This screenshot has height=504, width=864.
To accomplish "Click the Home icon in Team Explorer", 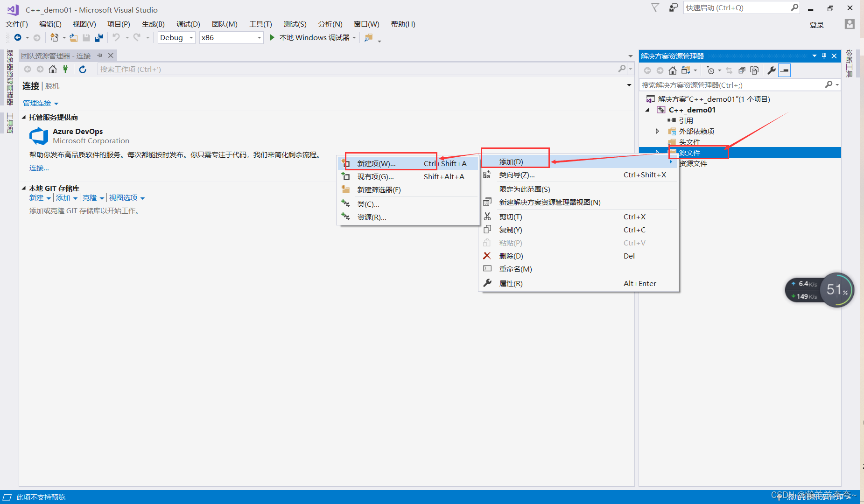I will coord(53,69).
